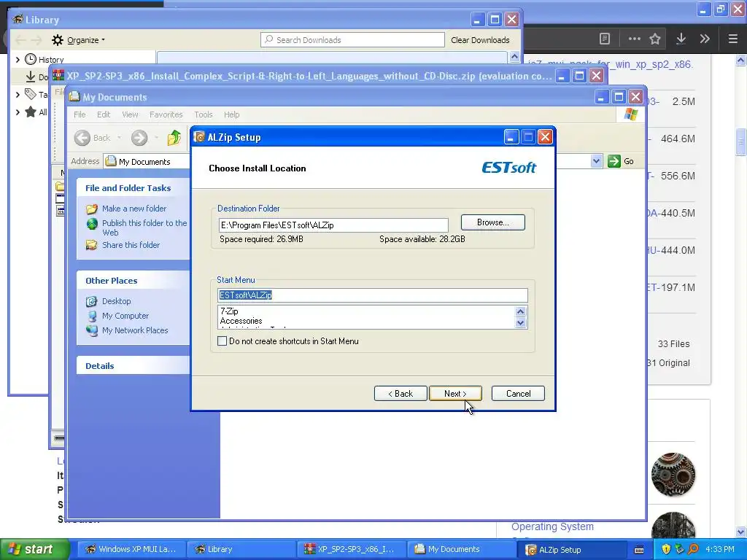Image resolution: width=747 pixels, height=560 pixels.
Task: Collapse Other Places panel header
Action: 133,281
